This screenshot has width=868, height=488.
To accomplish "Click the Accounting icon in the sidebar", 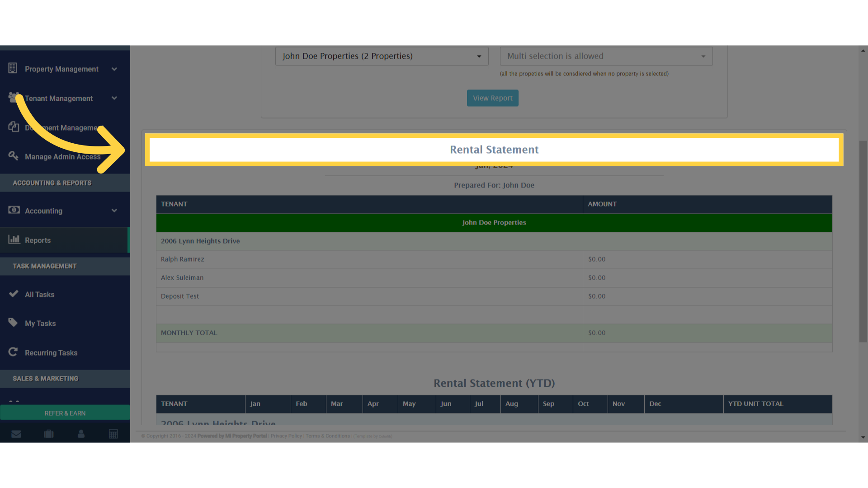I will pos(14,210).
